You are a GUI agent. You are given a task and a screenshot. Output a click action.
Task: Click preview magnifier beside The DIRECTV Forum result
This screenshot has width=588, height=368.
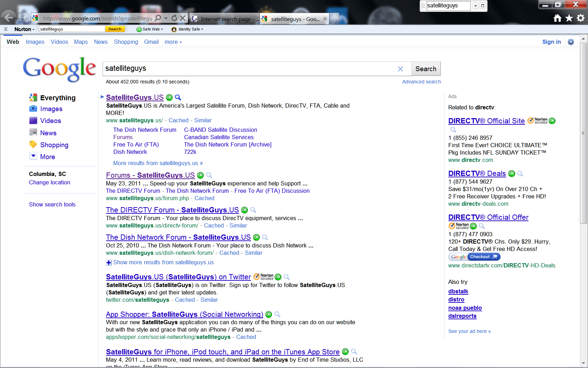point(253,210)
